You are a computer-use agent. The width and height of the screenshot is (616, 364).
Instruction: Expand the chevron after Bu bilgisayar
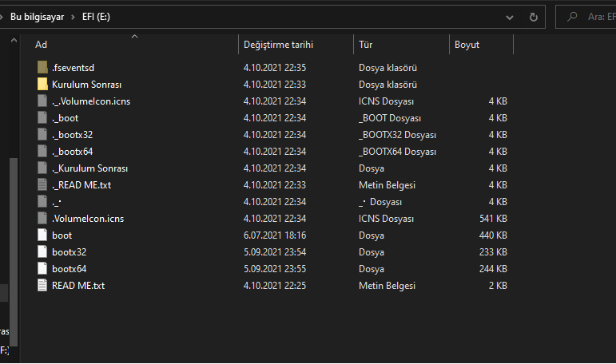(74, 16)
